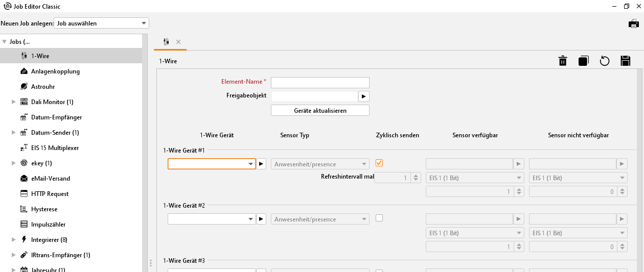Enable Zyklisch senden for Gerät #2
The width and height of the screenshot is (644, 272).
point(379,218)
